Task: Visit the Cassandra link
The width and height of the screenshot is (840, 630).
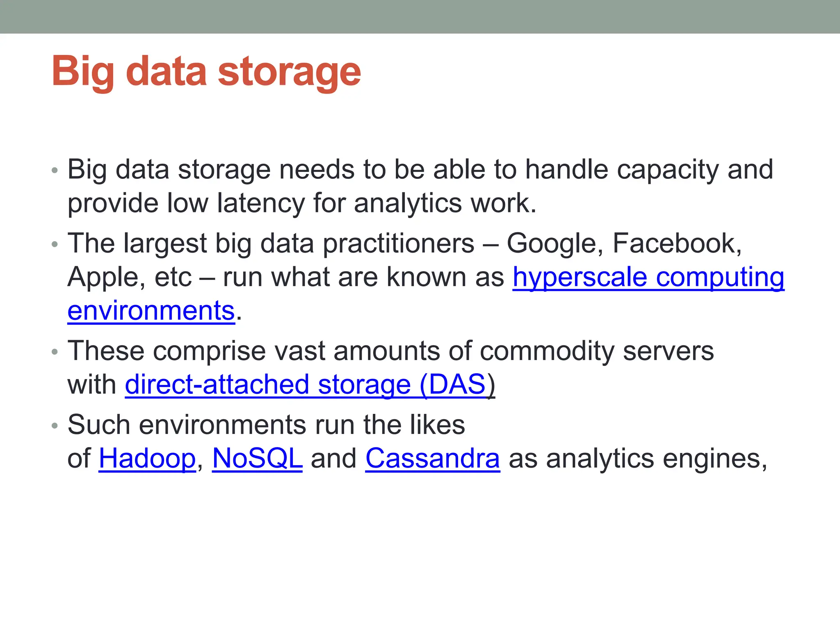Action: pyautogui.click(x=432, y=458)
